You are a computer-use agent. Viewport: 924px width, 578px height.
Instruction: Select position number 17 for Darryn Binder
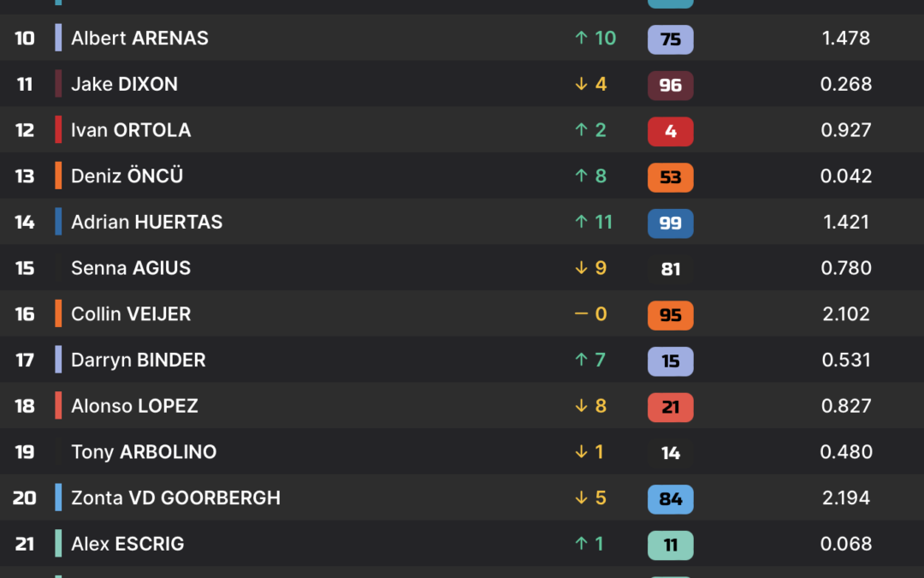click(x=24, y=360)
